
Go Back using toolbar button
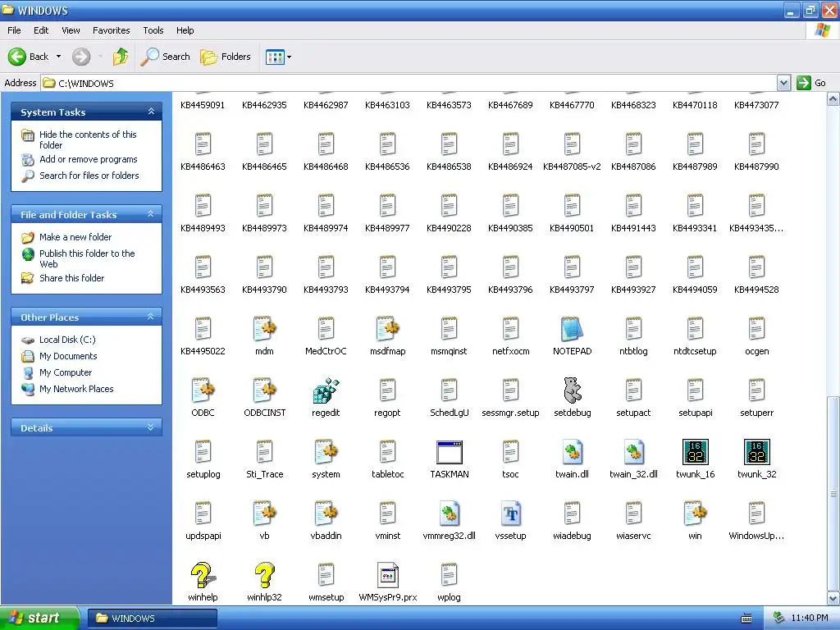coord(29,57)
